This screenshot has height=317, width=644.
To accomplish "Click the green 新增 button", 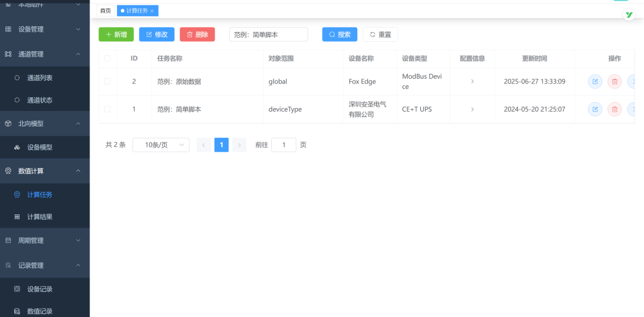I will click(116, 35).
